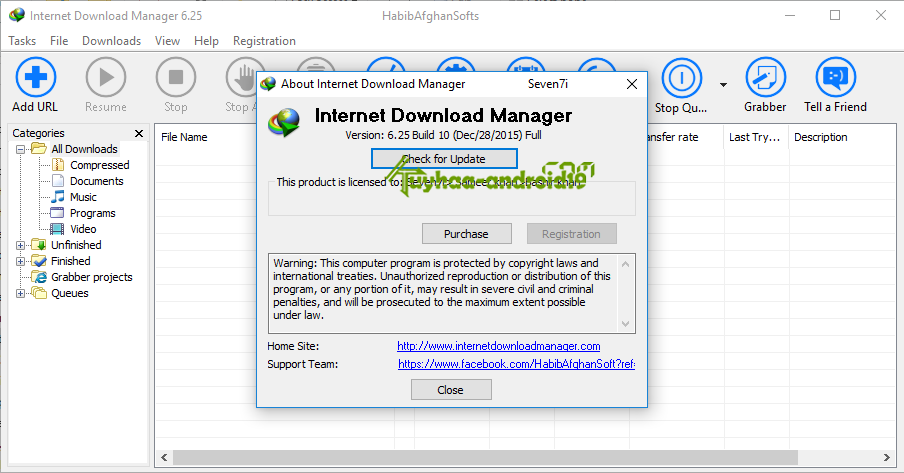Click the Stop Queue toolbar icon
Screen dimensions: 904x473
coord(681,77)
